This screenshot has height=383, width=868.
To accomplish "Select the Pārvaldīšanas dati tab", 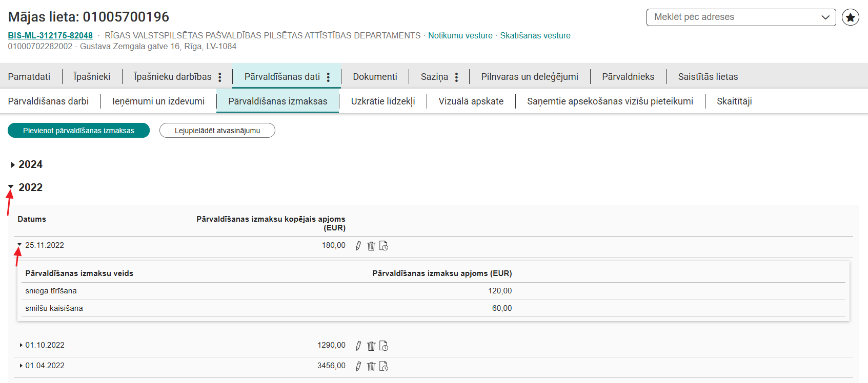I will point(282,77).
